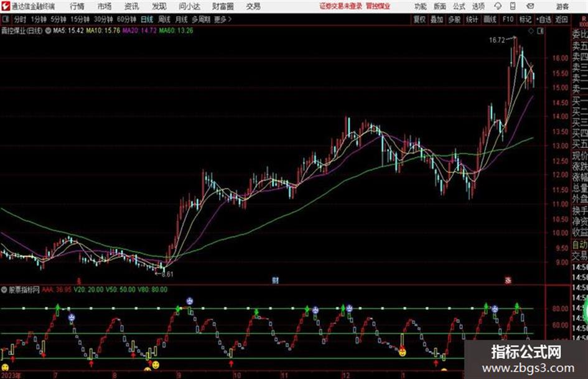Click the 游客 user label
588x379 pixels.
point(562,6)
